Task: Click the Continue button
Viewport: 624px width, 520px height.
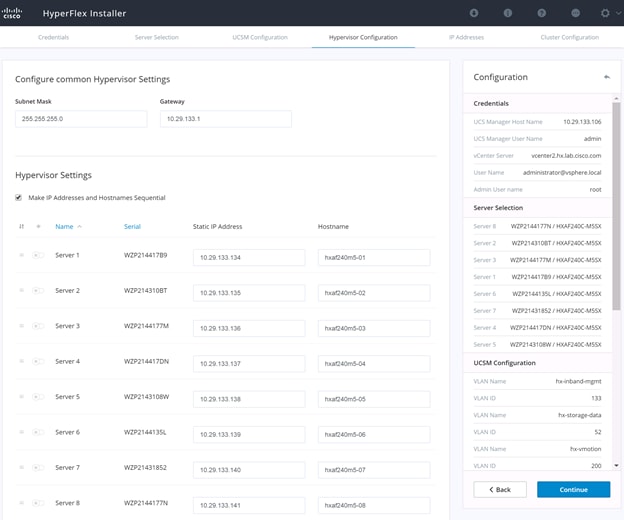Action: [573, 489]
